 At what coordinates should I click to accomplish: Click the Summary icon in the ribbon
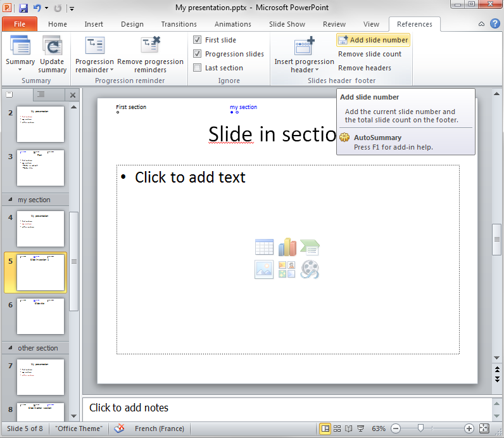(x=20, y=46)
